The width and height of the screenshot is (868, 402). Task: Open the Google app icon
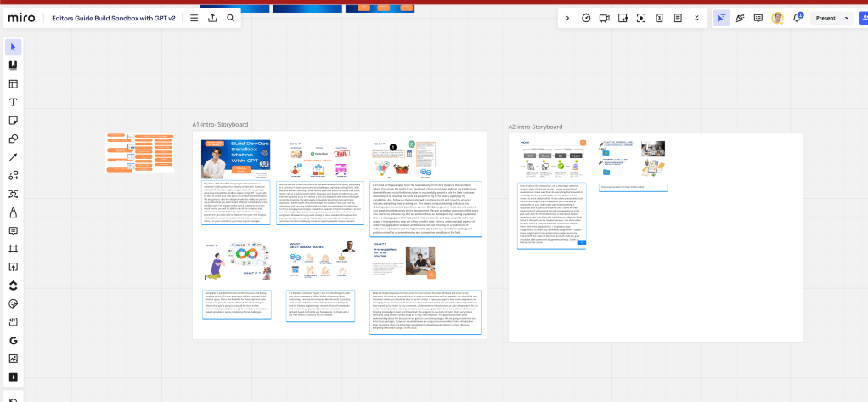coord(14,340)
